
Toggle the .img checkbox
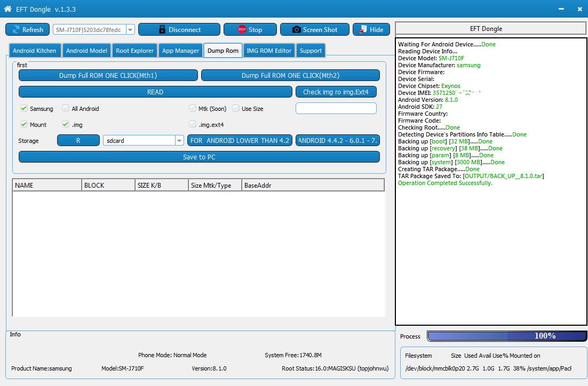66,124
